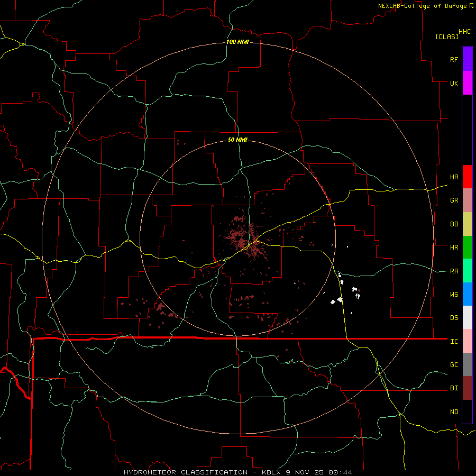Click the [CLAS] units label
Image resolution: width=476 pixels, height=476 pixels.
click(x=447, y=37)
